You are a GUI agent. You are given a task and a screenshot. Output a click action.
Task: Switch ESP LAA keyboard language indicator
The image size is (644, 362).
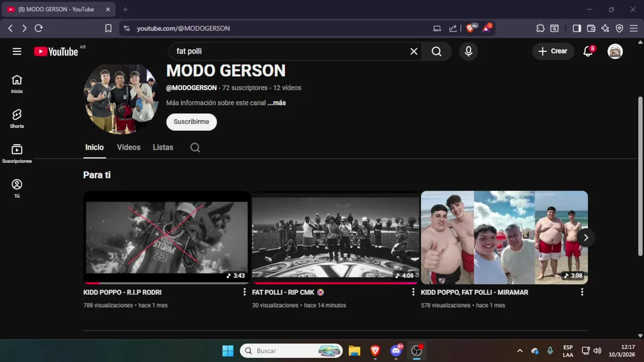568,350
